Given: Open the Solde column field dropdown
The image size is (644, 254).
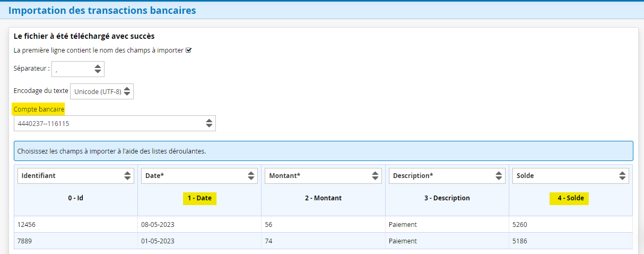Looking at the screenshot, I should [x=570, y=176].
